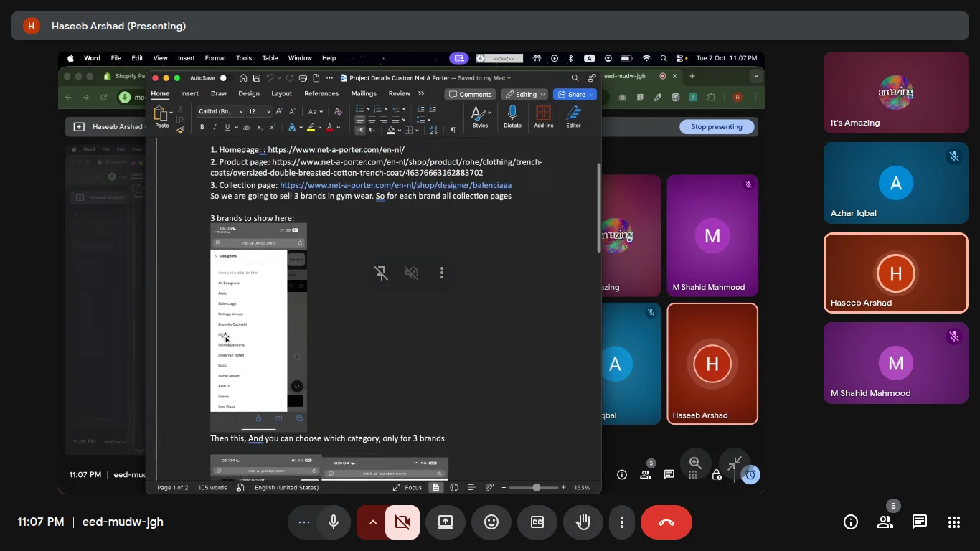980x551 pixels.
Task: Open the Tools menu in Word
Action: tap(244, 58)
